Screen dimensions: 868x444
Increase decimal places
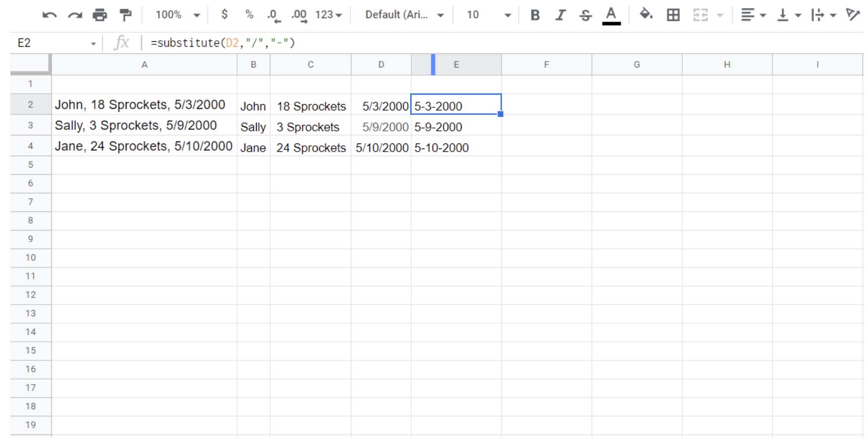tap(299, 16)
